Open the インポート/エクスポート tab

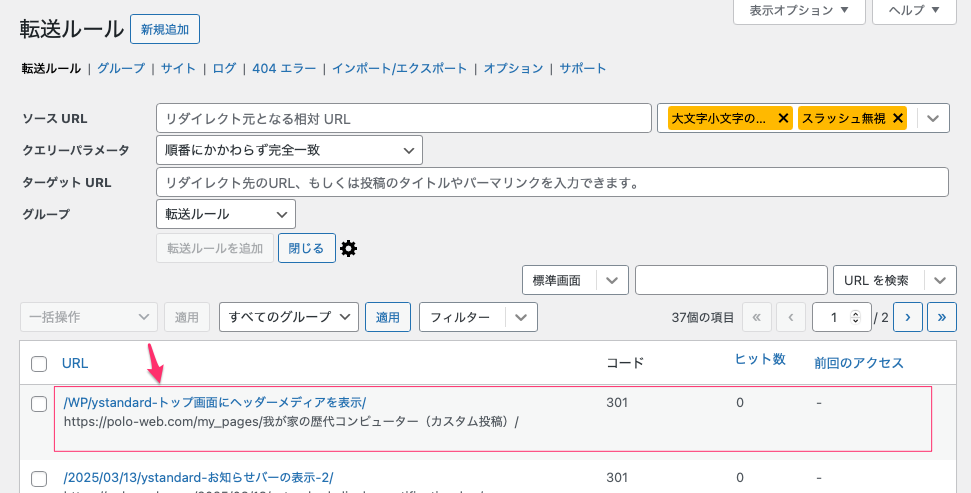[x=399, y=68]
